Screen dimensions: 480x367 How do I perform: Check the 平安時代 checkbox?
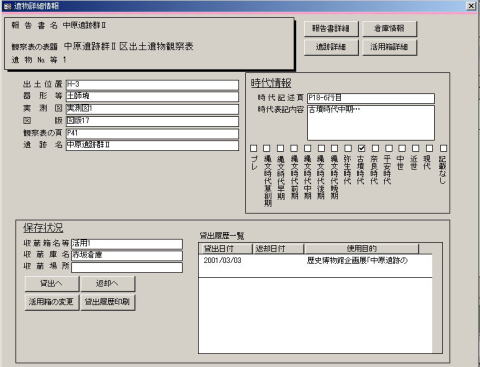[x=389, y=148]
